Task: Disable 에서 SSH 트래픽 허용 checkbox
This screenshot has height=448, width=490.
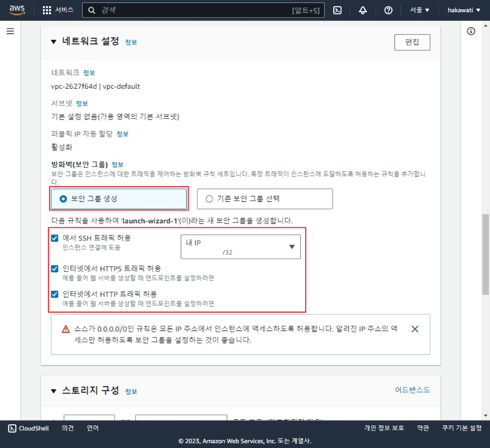Action: [54, 238]
